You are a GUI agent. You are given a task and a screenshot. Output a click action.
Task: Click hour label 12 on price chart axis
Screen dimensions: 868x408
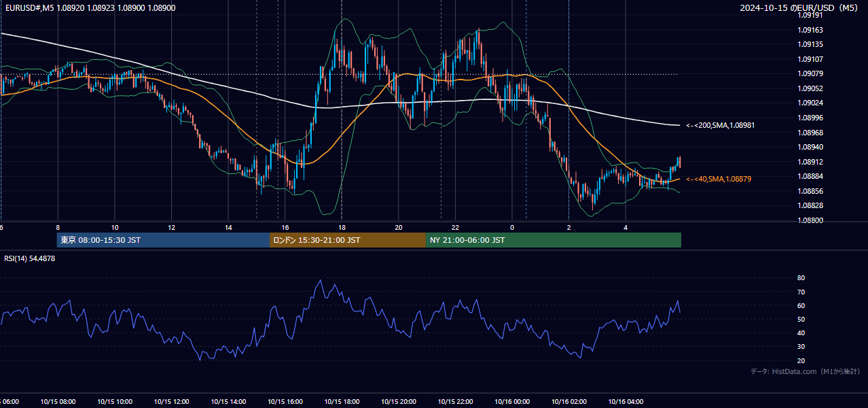[171, 227]
